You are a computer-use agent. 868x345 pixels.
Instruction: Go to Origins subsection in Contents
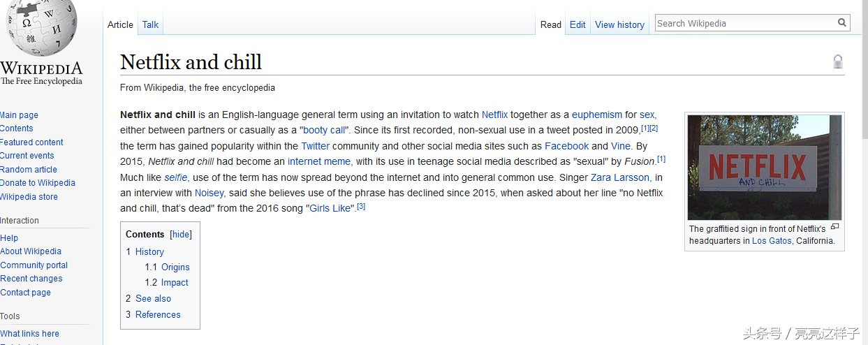click(x=175, y=267)
